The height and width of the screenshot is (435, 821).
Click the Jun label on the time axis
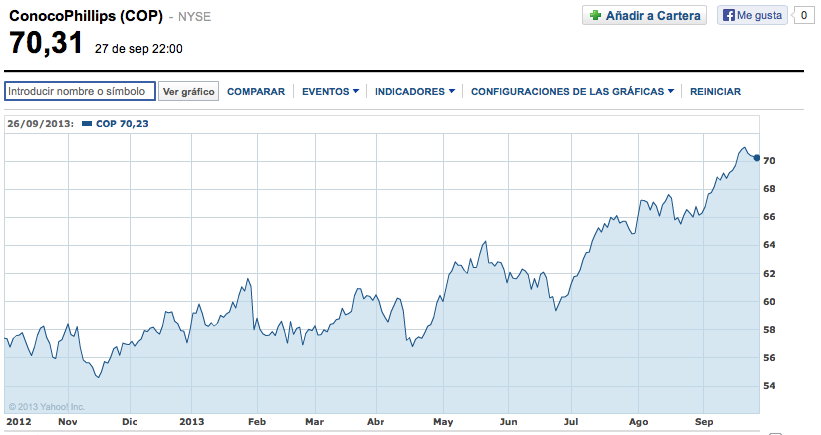coord(508,422)
